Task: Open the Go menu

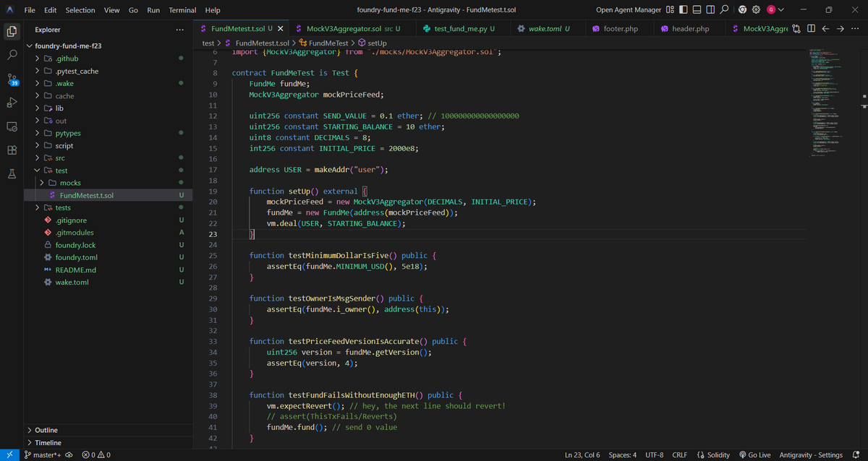Action: [133, 10]
